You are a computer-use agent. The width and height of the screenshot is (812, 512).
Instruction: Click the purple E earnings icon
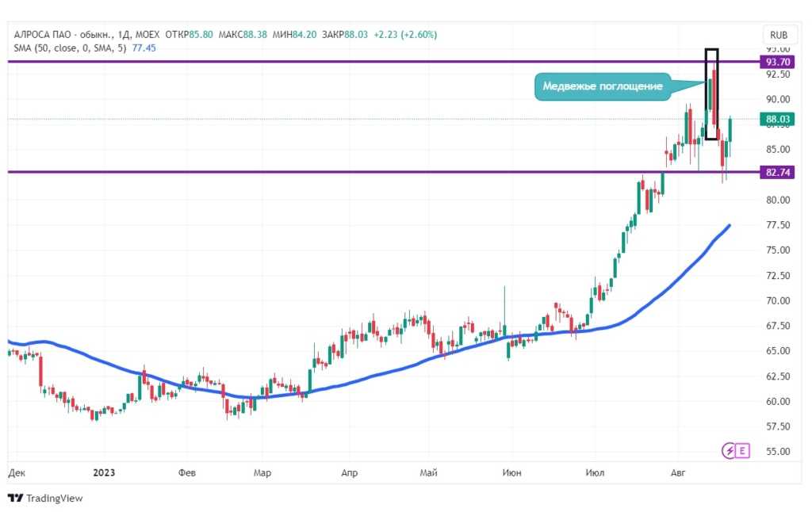pos(742,450)
